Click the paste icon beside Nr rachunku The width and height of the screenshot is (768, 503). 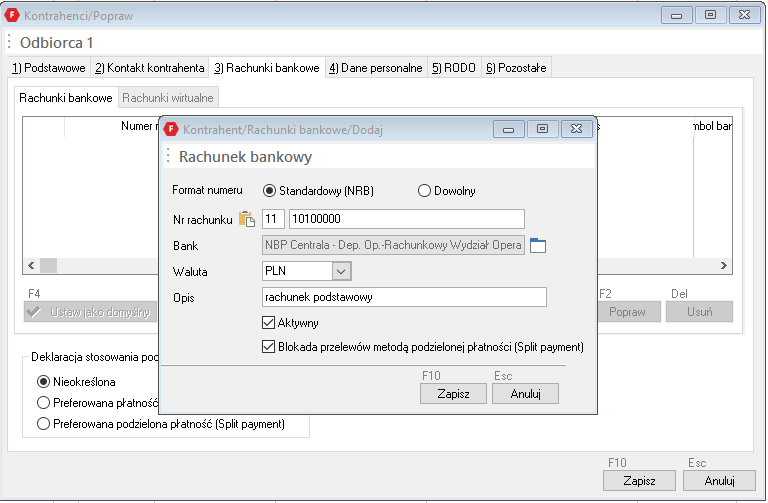[247, 219]
